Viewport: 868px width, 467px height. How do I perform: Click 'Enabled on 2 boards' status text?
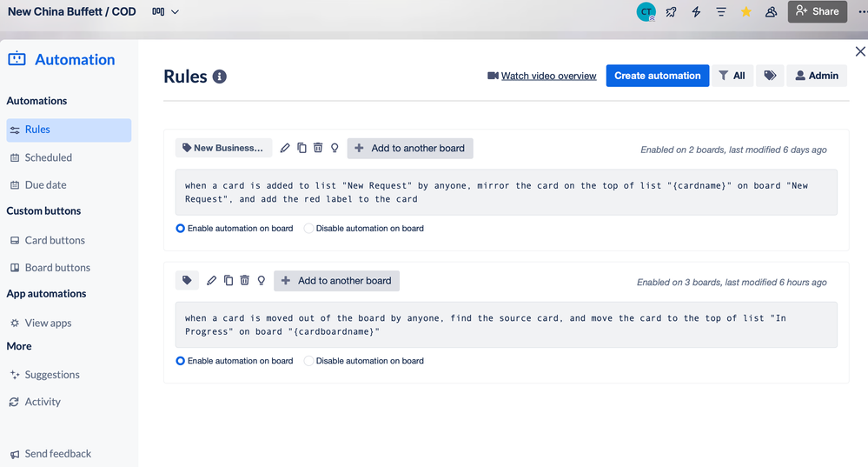[733, 150]
